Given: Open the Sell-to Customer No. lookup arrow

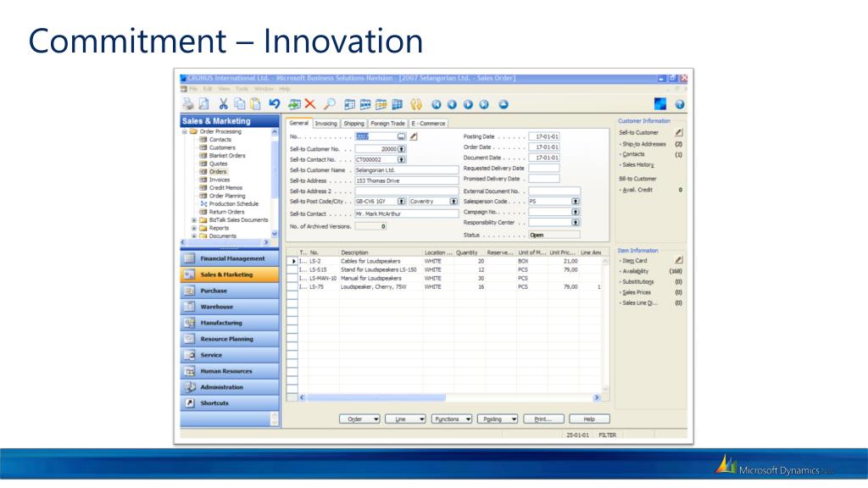Looking at the screenshot, I should pyautogui.click(x=401, y=149).
